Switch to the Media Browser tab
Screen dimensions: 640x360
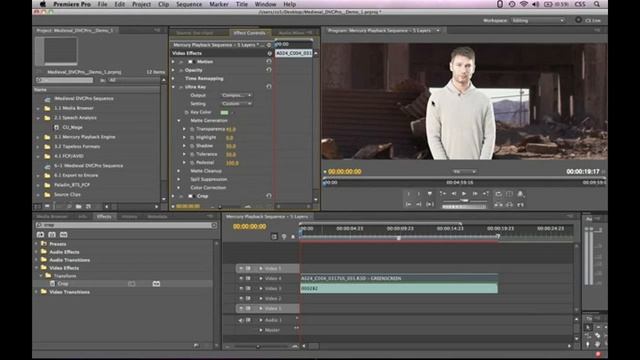point(52,217)
